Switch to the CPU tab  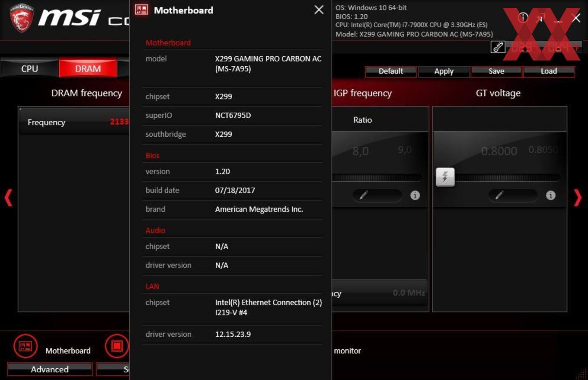coord(29,68)
